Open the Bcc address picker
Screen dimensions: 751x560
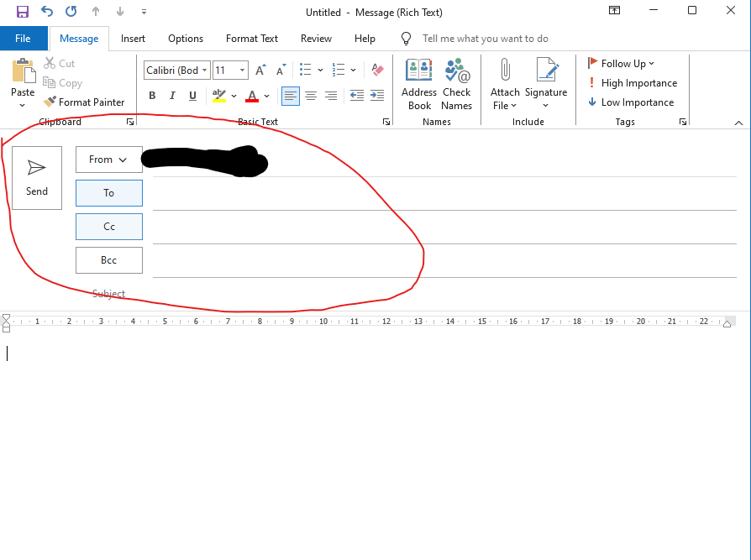pyautogui.click(x=108, y=259)
